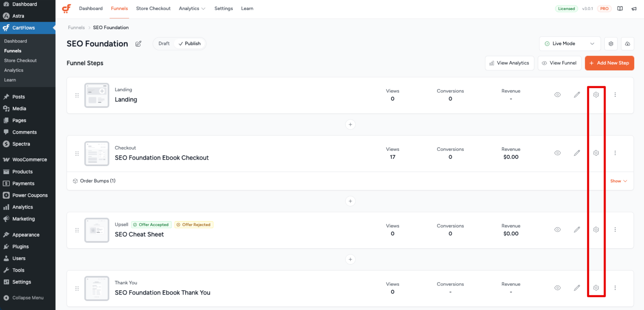
Task: Open settings gear for Thank You step
Action: 596,288
